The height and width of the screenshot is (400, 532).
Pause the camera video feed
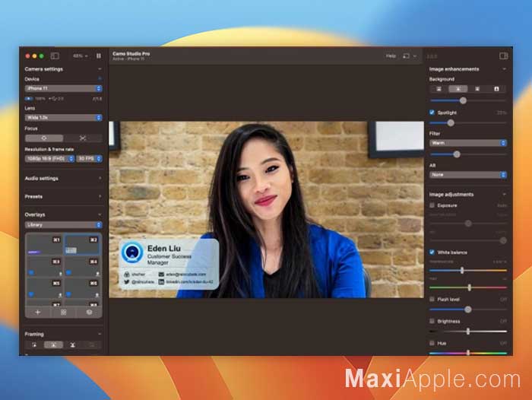pos(98,56)
